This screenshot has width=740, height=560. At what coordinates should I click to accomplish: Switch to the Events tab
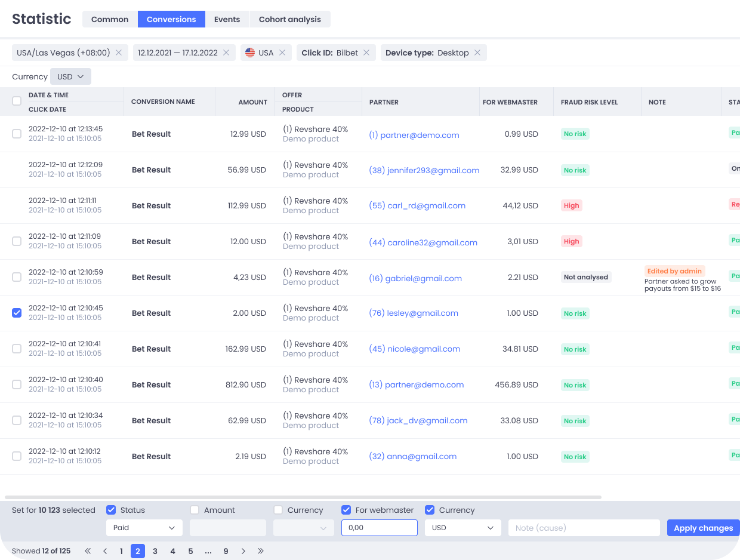tap(227, 19)
